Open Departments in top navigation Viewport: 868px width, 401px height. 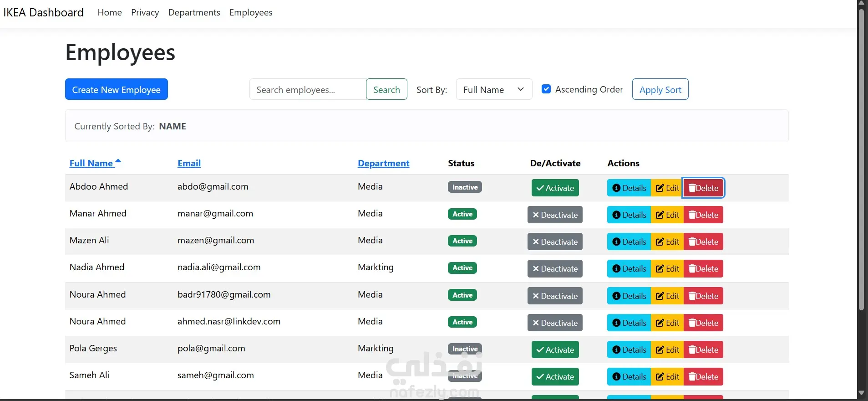(194, 13)
